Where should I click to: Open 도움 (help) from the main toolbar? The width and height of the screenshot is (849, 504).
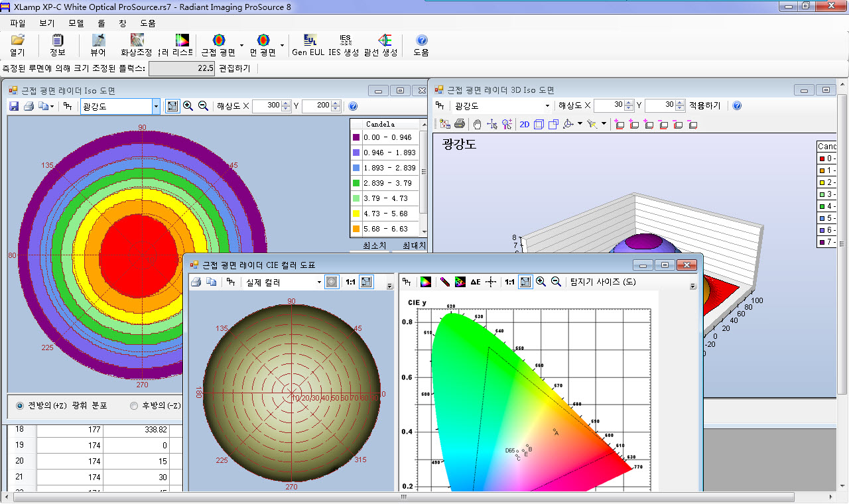(421, 45)
